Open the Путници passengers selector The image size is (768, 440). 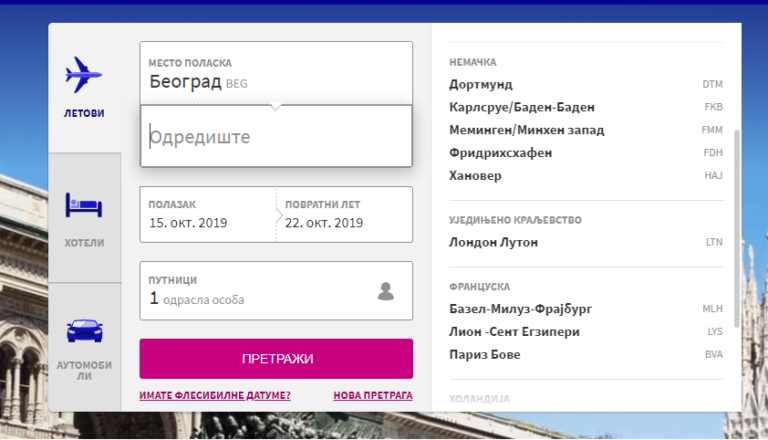[x=276, y=291]
